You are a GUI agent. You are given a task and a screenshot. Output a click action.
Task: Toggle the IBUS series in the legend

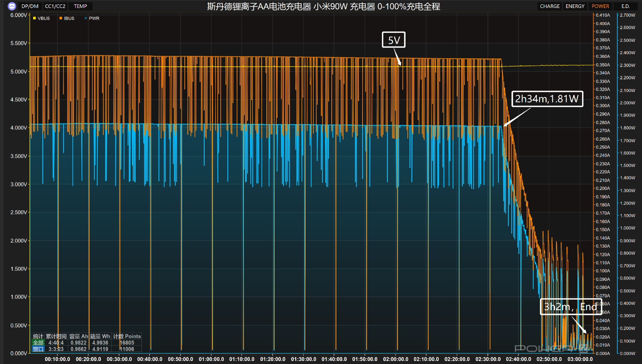tap(67, 18)
